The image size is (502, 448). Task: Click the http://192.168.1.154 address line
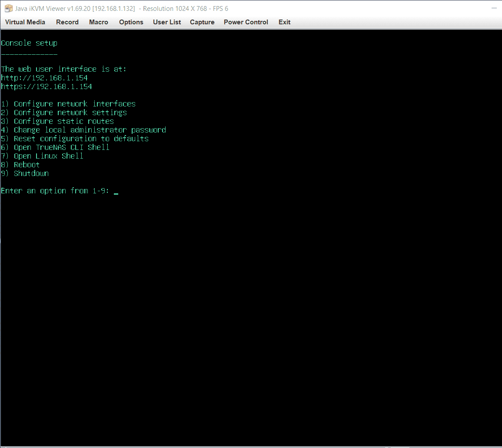(x=44, y=78)
